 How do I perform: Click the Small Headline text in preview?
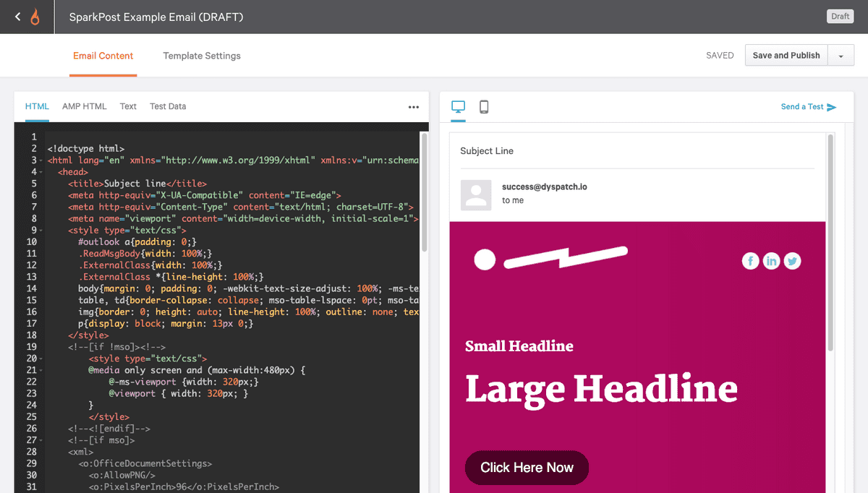point(519,346)
